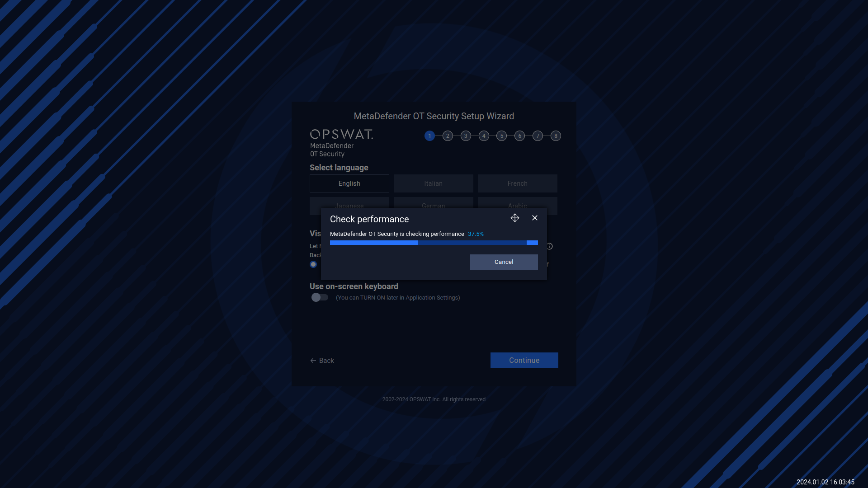Screen dimensions: 868x488
Task: Click the performance check progress bar
Action: (434, 243)
